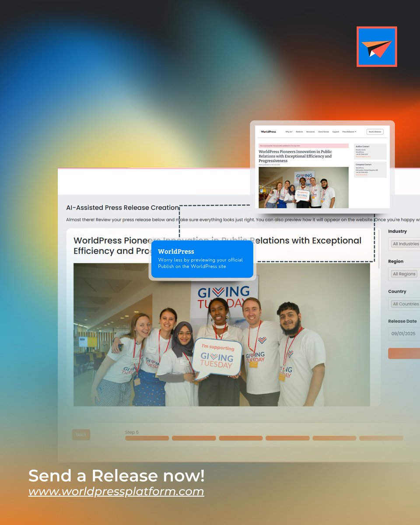Click the Company Contact heading

point(364,164)
